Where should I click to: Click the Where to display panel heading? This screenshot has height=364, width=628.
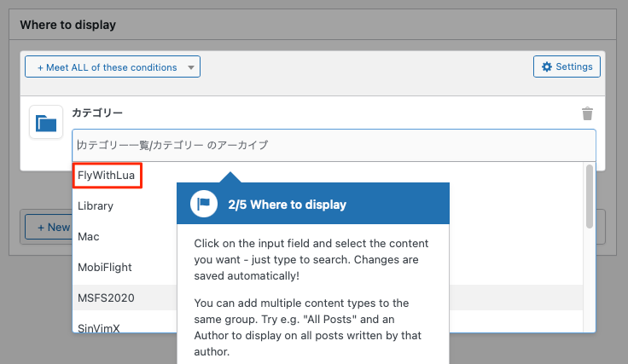pos(68,25)
